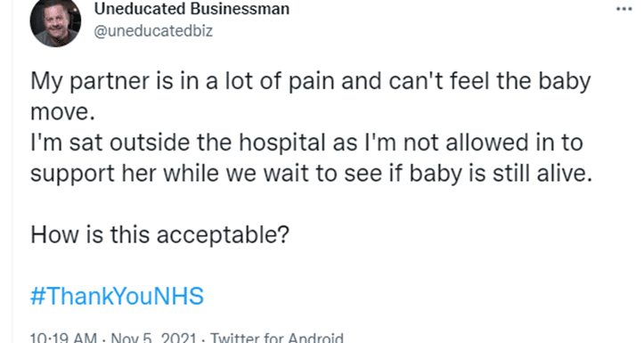The height and width of the screenshot is (343, 644).
Task: Click the line 'I'm sat outside the hospital'
Action: tap(306, 143)
